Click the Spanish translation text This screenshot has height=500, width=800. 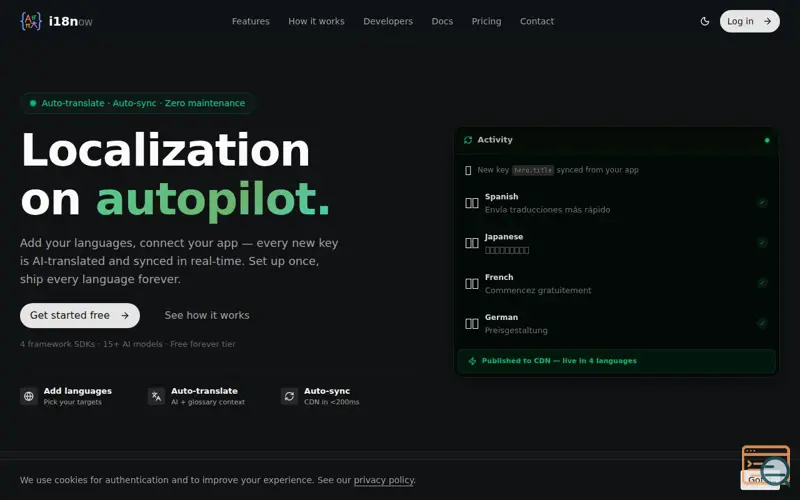pos(547,210)
